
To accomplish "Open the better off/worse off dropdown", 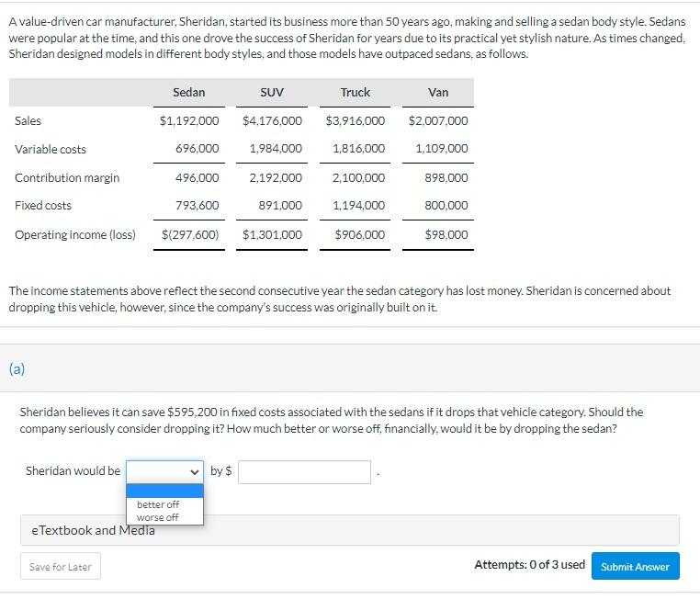I will coord(164,472).
